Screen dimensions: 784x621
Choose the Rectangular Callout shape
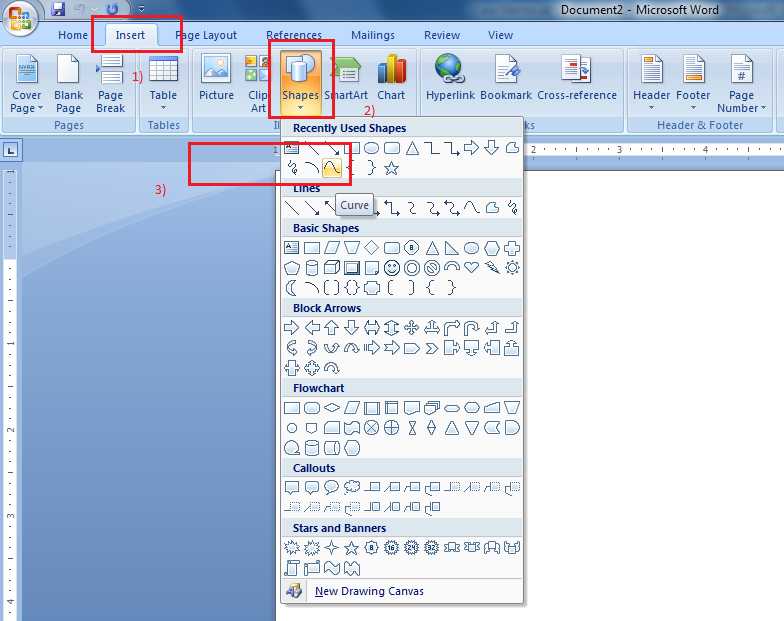(x=292, y=487)
